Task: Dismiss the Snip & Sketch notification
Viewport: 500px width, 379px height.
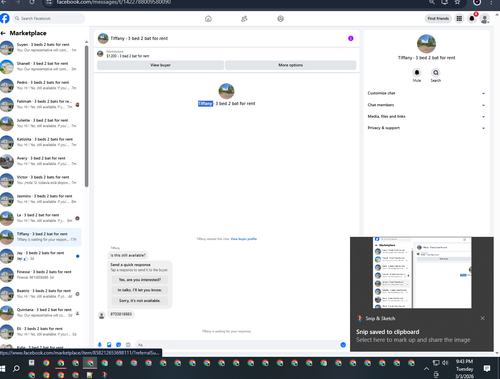Action: [482, 318]
